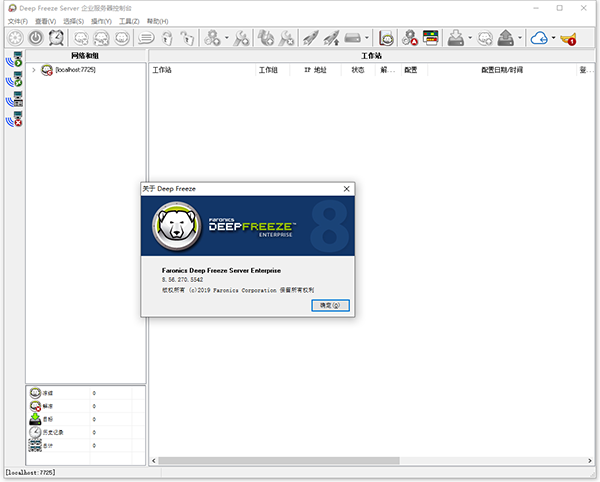The width and height of the screenshot is (600, 482).
Task: Open dropdown arrow beside download tray icon
Action: (x=470, y=37)
